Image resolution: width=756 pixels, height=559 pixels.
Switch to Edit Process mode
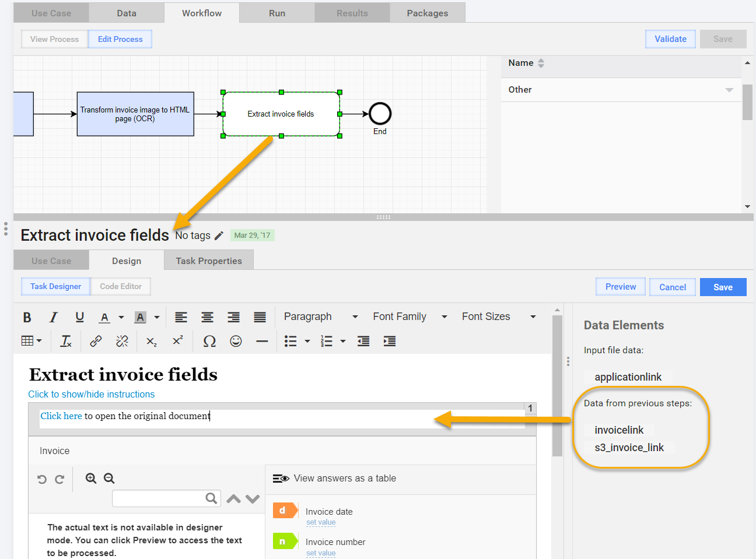(120, 39)
